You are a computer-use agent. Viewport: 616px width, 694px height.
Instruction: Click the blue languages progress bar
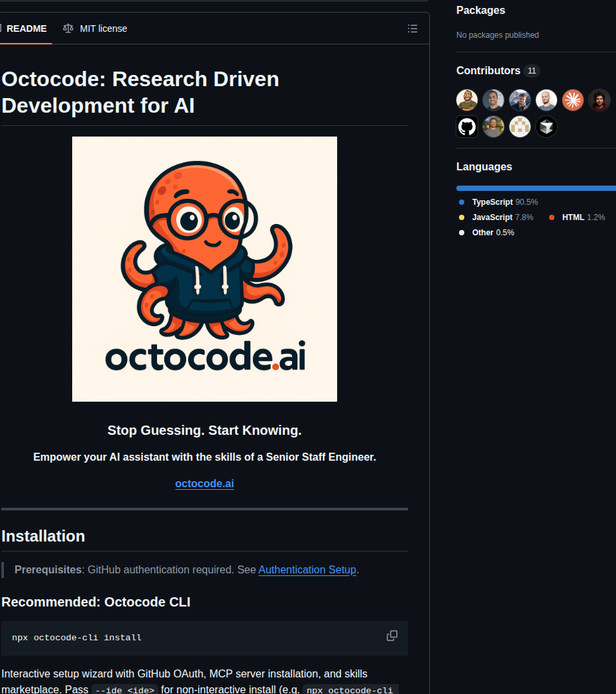(536, 188)
